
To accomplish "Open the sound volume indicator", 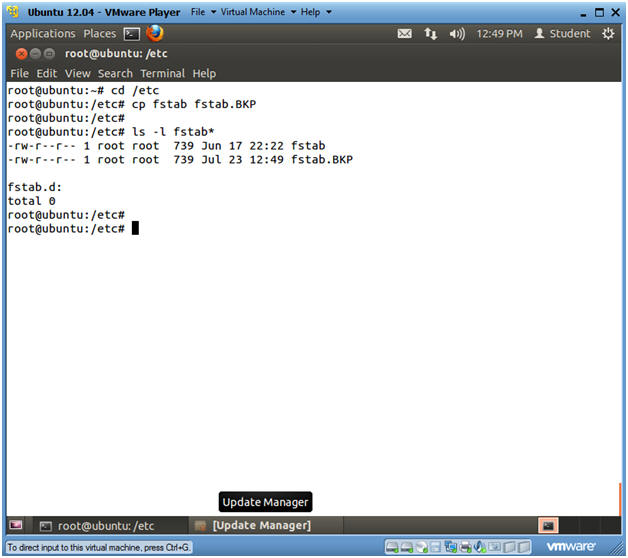I will 457,34.
